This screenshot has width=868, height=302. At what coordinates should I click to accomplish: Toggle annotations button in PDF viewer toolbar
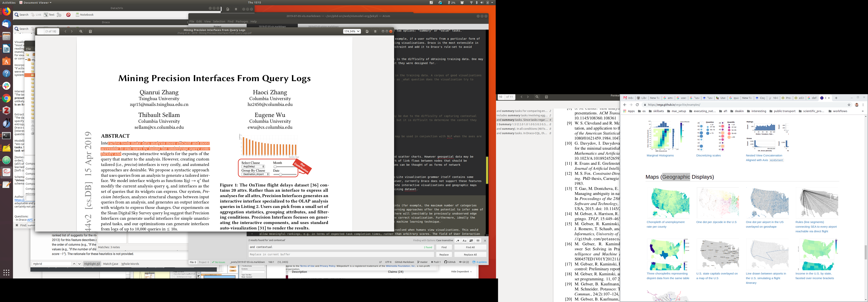pyautogui.click(x=90, y=31)
